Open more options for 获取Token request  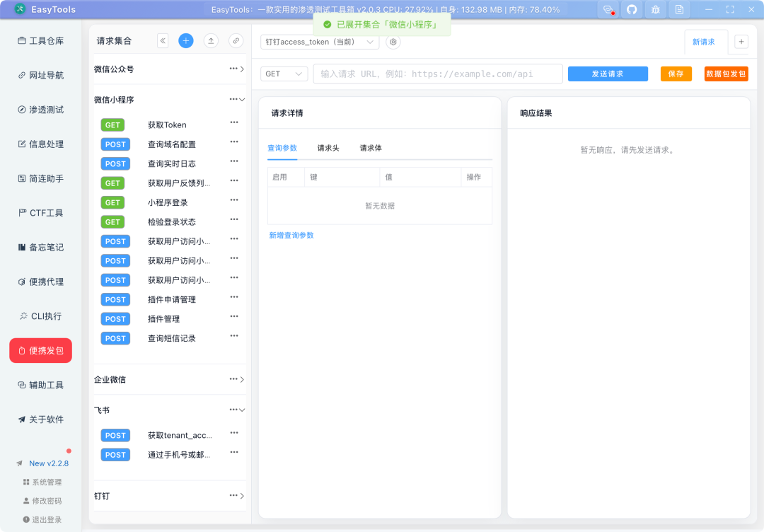(234, 123)
